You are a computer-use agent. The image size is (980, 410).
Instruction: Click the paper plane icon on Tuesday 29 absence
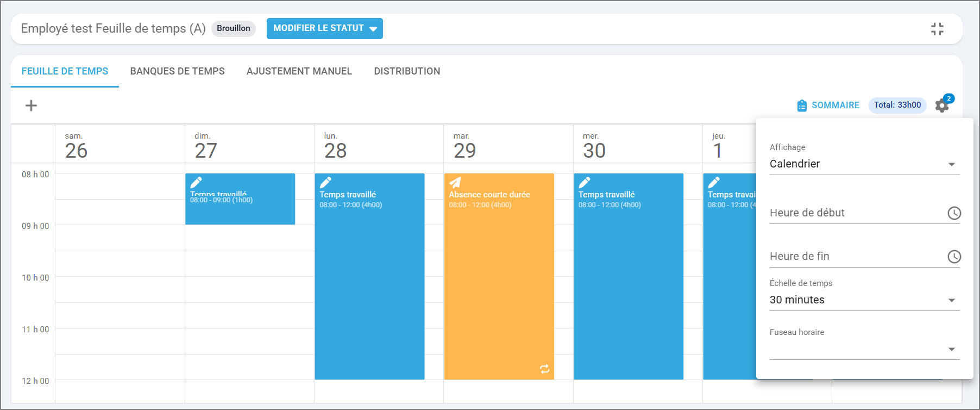[455, 182]
